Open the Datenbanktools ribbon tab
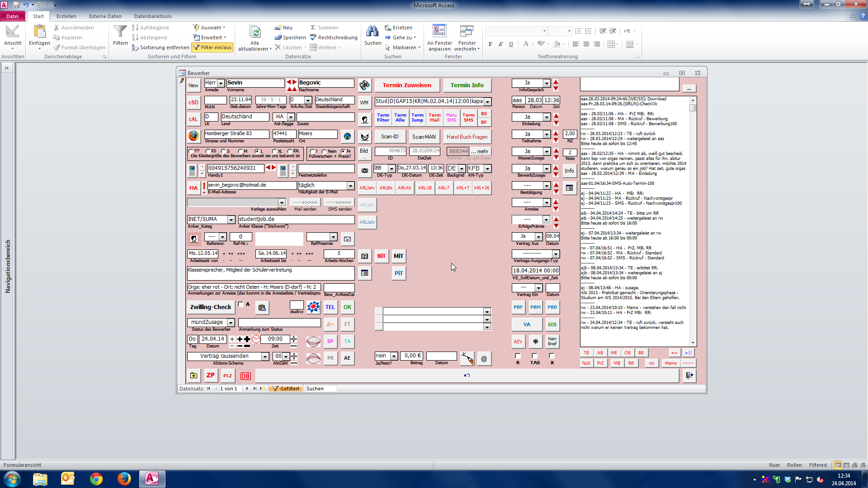868x488 pixels. pos(153,16)
